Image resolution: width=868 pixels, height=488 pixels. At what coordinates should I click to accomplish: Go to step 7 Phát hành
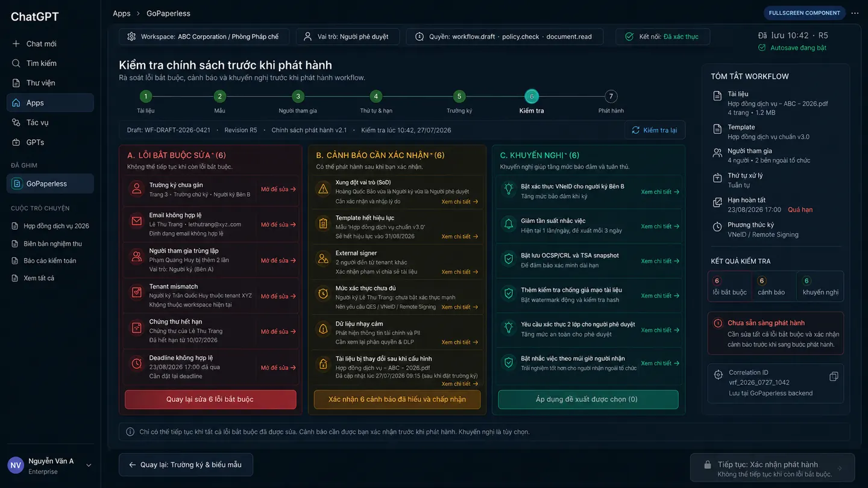(611, 96)
